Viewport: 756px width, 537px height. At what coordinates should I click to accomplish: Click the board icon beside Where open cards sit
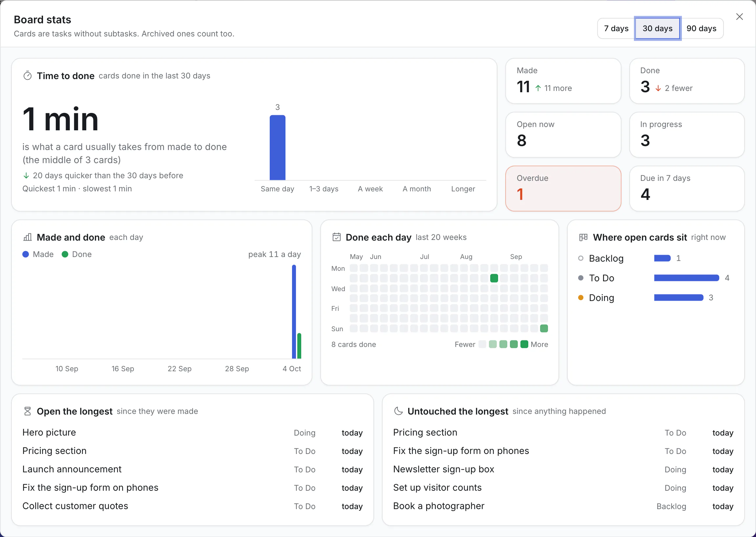(583, 237)
